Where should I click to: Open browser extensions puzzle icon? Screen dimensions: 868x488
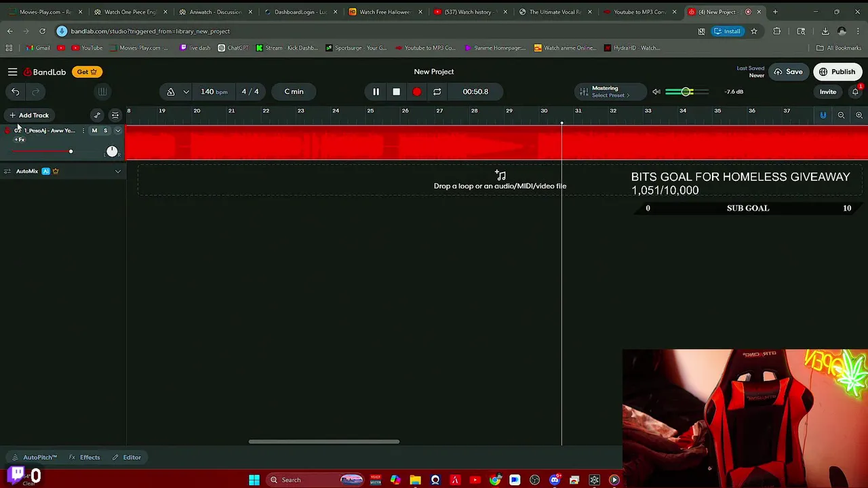coord(777,31)
